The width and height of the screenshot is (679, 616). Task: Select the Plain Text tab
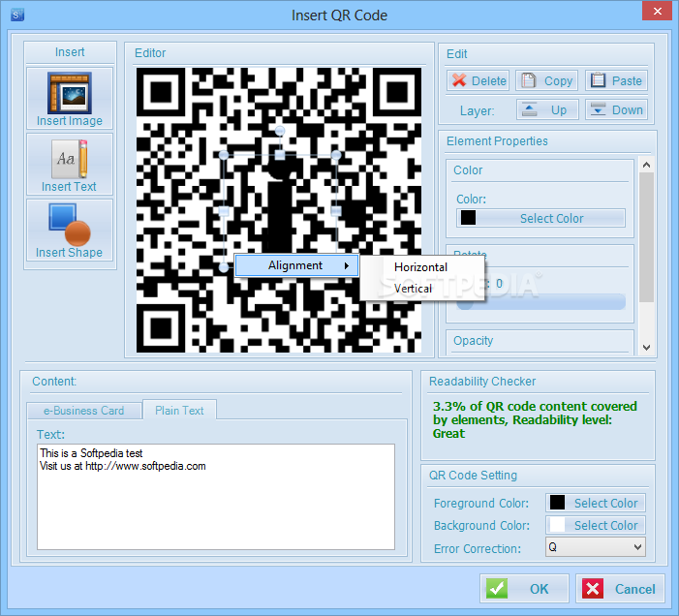click(179, 410)
